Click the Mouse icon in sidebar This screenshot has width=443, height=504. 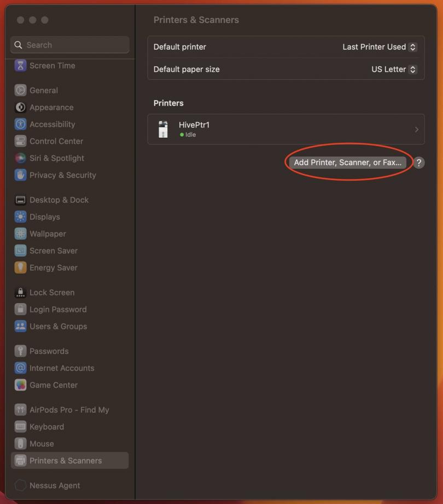[20, 444]
